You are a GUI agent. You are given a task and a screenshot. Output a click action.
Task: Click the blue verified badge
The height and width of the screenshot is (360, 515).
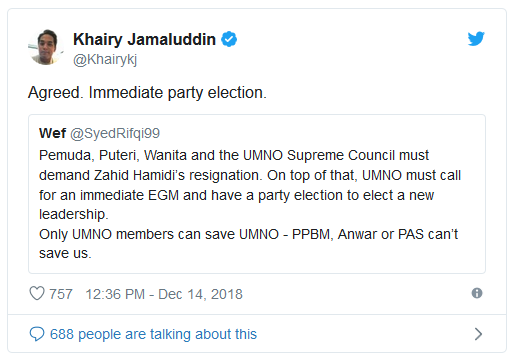click(229, 39)
